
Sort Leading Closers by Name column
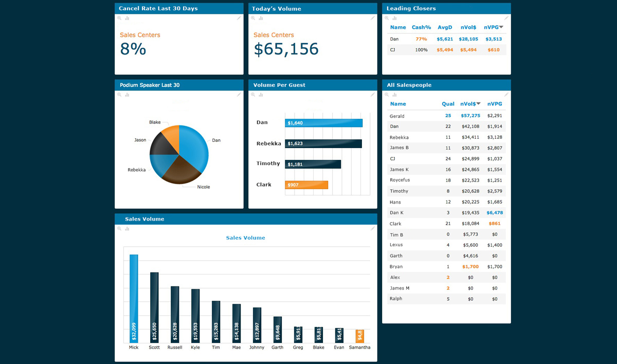click(398, 27)
